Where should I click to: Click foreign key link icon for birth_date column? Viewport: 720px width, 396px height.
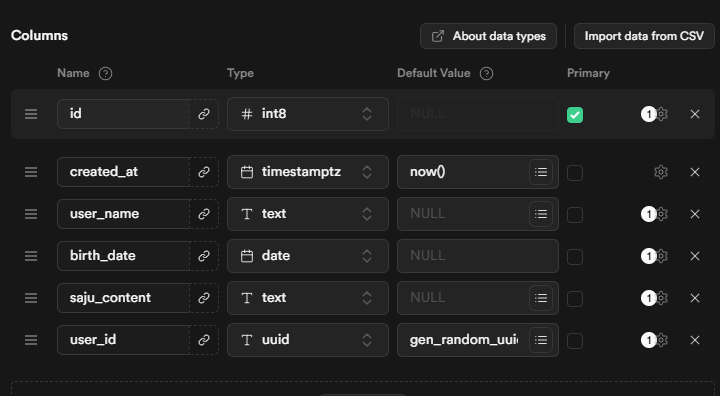pos(204,256)
